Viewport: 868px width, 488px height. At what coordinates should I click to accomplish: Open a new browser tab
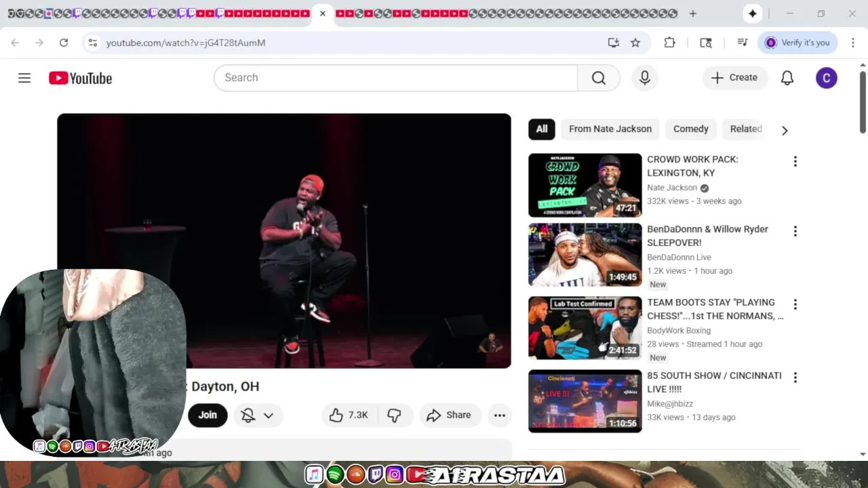(692, 14)
